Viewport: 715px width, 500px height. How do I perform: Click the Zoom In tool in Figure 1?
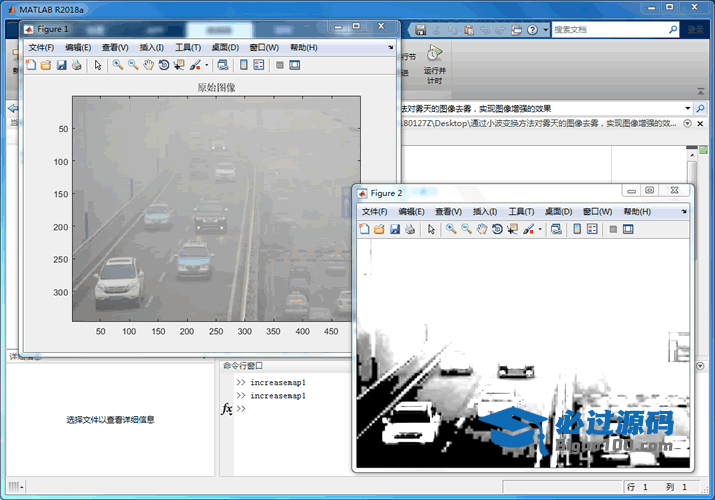118,65
